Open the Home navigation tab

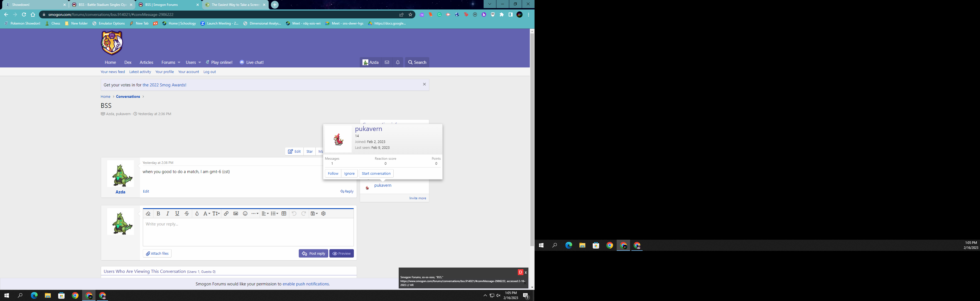tap(110, 62)
